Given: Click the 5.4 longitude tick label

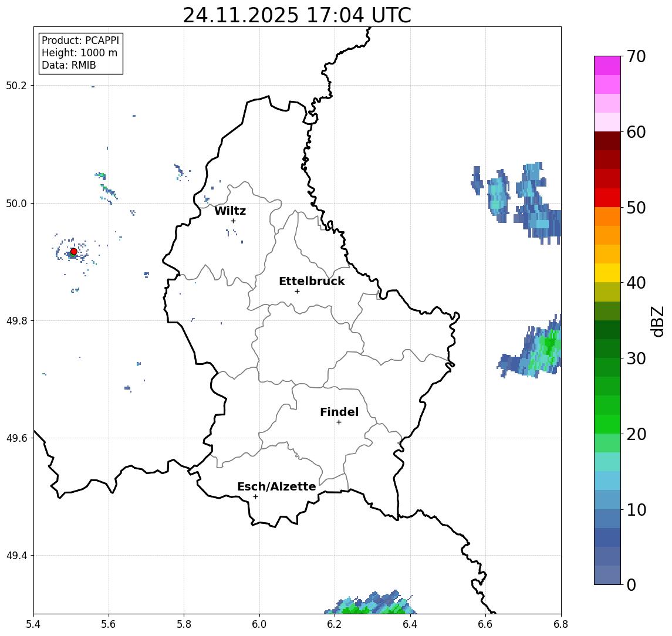Looking at the screenshot, I should tap(33, 624).
